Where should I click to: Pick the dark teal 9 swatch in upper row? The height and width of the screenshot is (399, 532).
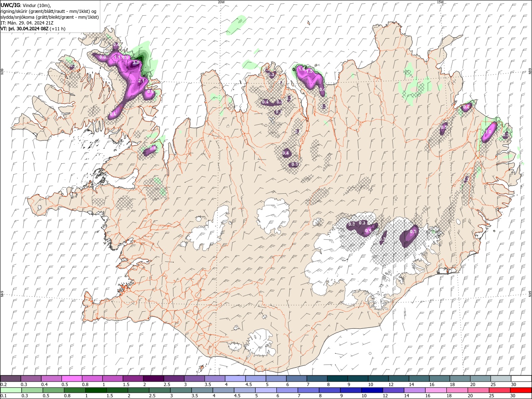[x=357, y=379]
